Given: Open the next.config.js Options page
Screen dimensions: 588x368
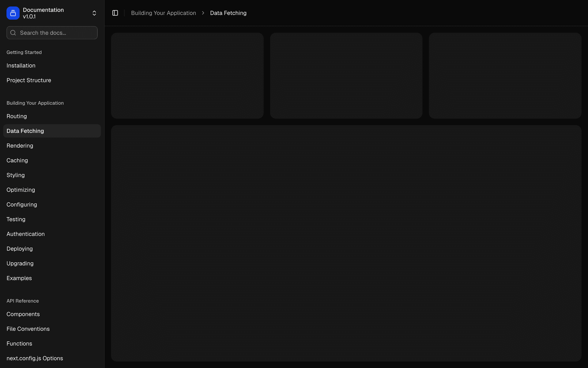Looking at the screenshot, I should (x=35, y=358).
